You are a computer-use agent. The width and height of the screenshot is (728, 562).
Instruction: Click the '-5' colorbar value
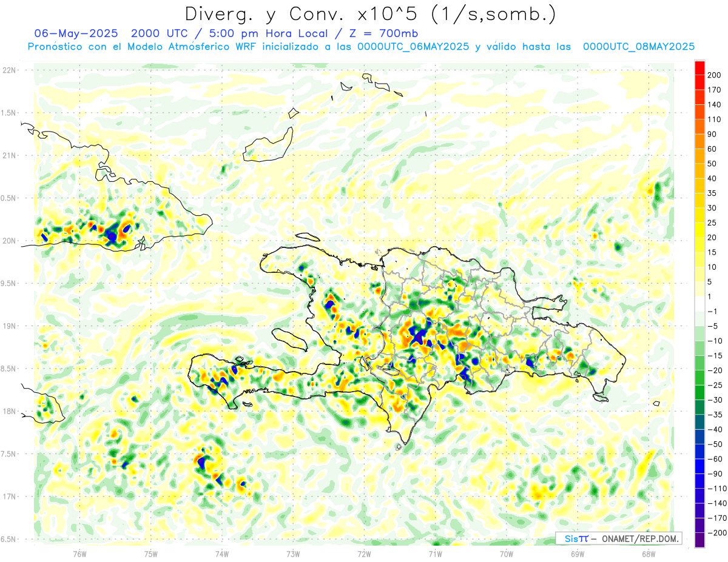tap(713, 326)
